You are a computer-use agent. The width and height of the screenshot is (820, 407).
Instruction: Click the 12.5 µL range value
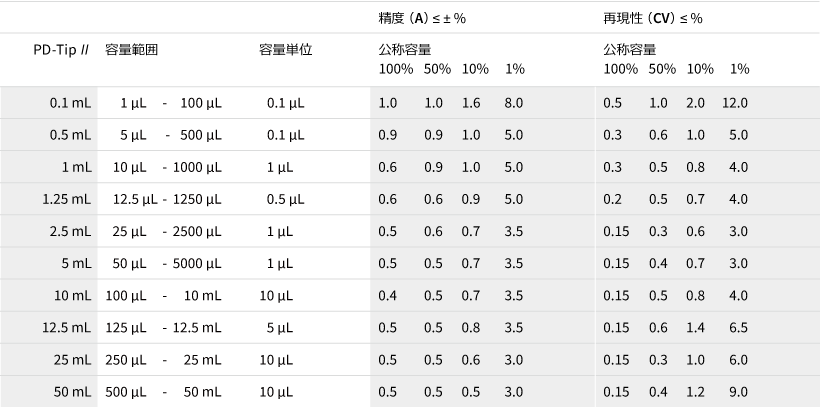pyautogui.click(x=134, y=199)
